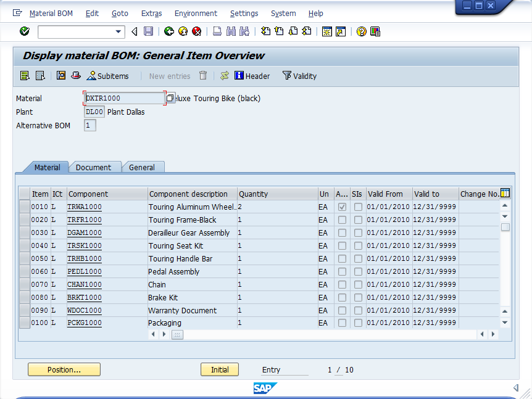Click the red Cancel icon
This screenshot has width=532, height=399.
[197, 31]
